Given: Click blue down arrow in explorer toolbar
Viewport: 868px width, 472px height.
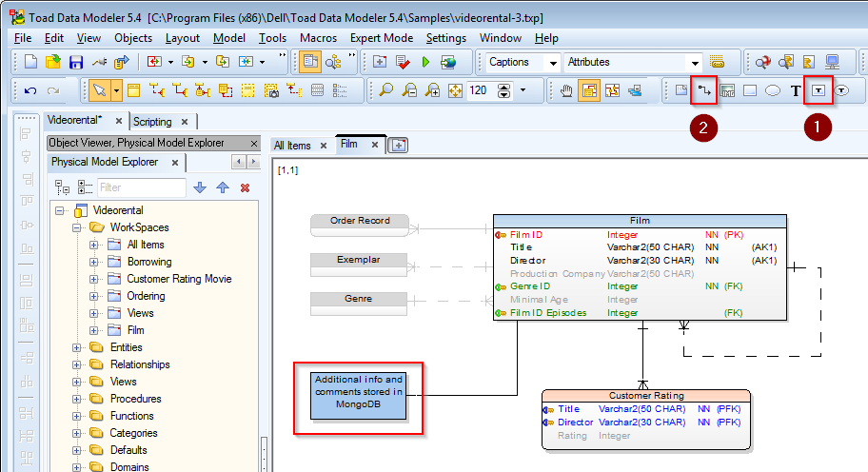Looking at the screenshot, I should point(200,187).
